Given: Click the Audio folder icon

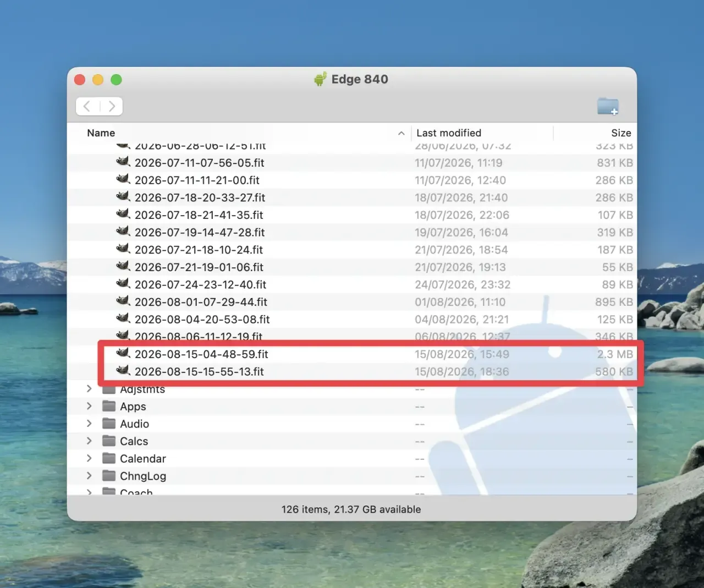Looking at the screenshot, I should pyautogui.click(x=109, y=424).
